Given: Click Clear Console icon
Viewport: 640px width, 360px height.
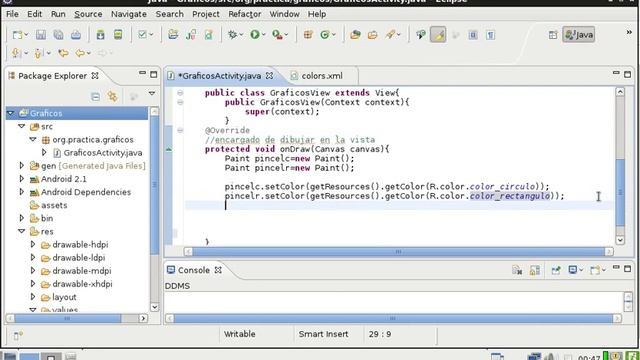Looking at the screenshot, I should point(517,270).
